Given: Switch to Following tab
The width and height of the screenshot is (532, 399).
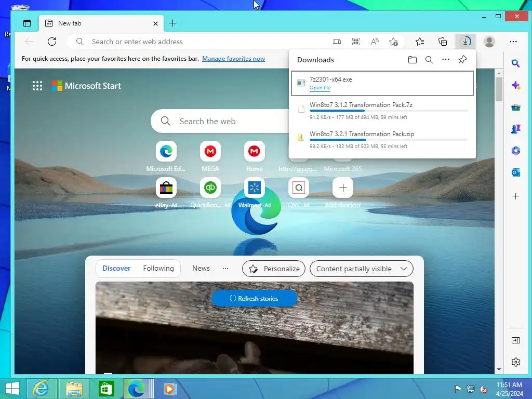Looking at the screenshot, I should point(158,269).
